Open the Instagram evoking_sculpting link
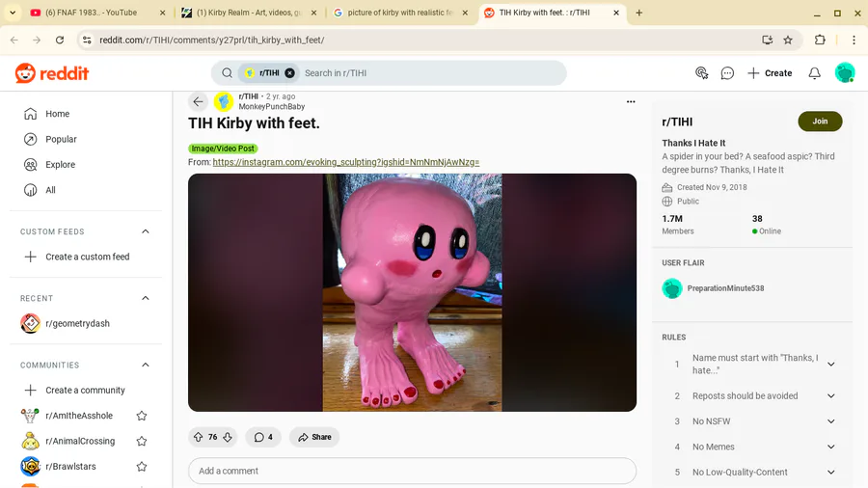Image resolution: width=868 pixels, height=488 pixels. click(346, 162)
